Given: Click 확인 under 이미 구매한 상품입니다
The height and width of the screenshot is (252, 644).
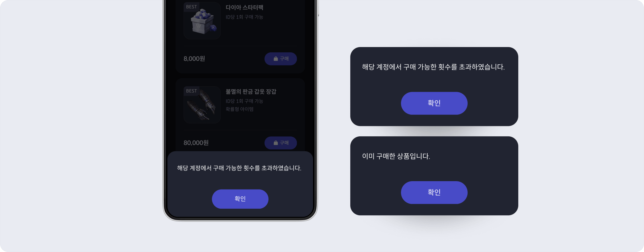Looking at the screenshot, I should click(434, 192).
